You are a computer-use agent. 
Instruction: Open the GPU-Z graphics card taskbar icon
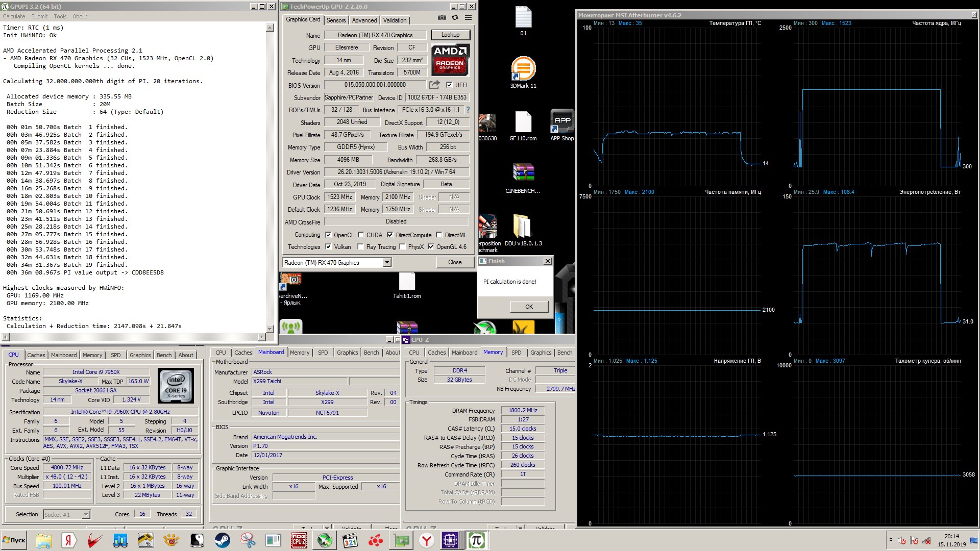[401, 540]
